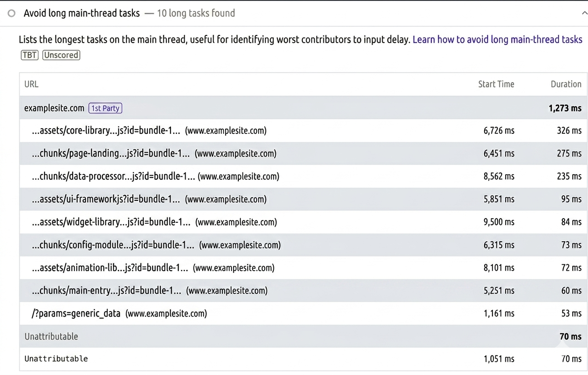This screenshot has width=588, height=375.
Task: Click the 8,101 ms start time
Action: [499, 268]
